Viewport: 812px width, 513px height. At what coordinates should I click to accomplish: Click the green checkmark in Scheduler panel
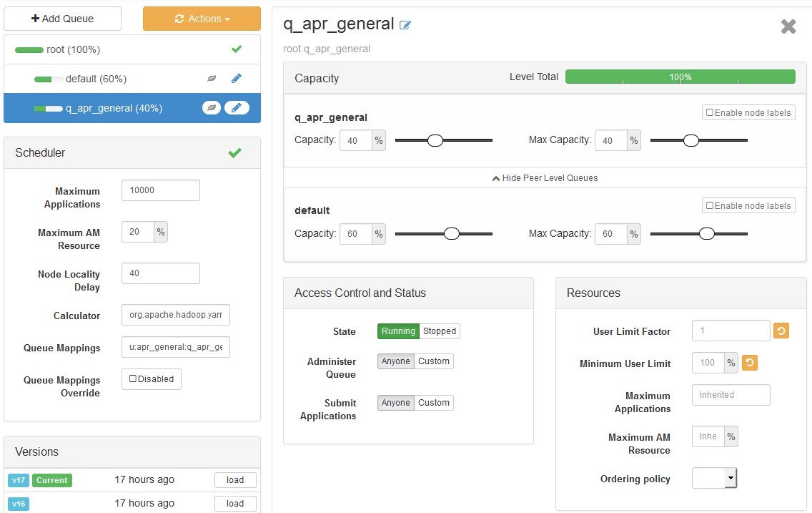pyautogui.click(x=234, y=152)
